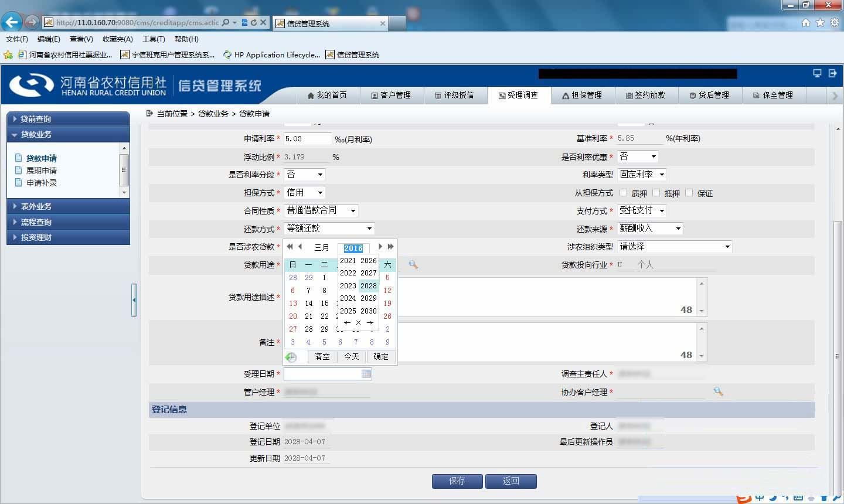Screen dimensions: 844x504
Task: Open 利率类型 dropdown
Action: [642, 175]
